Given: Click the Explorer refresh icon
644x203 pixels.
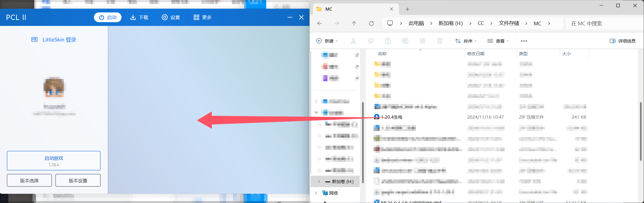Looking at the screenshot, I should [x=371, y=24].
